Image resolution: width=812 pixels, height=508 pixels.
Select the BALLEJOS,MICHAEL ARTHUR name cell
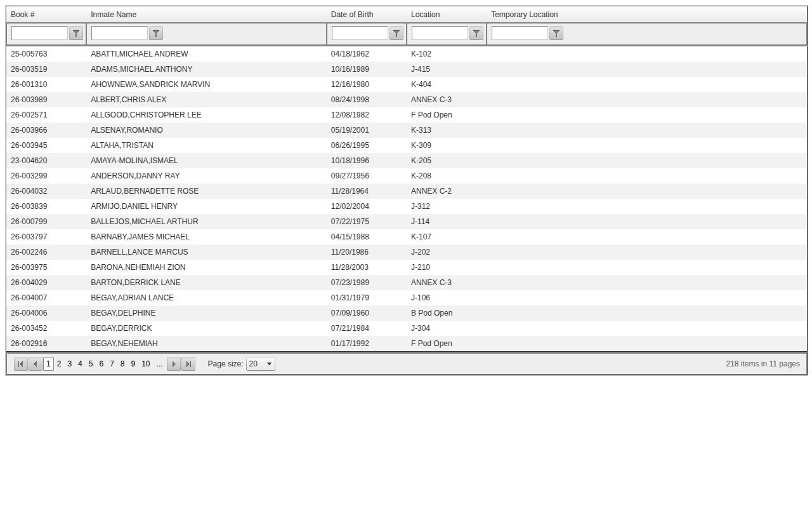tap(145, 222)
